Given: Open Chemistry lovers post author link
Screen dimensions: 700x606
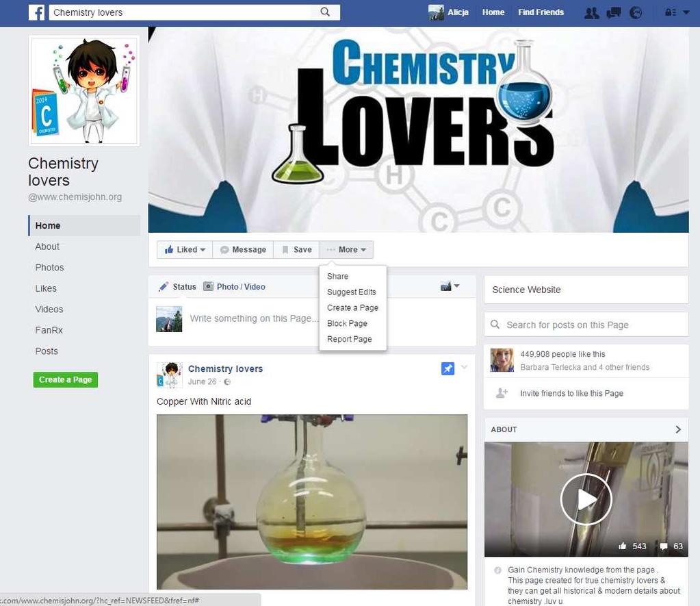Looking at the screenshot, I should (x=225, y=368).
